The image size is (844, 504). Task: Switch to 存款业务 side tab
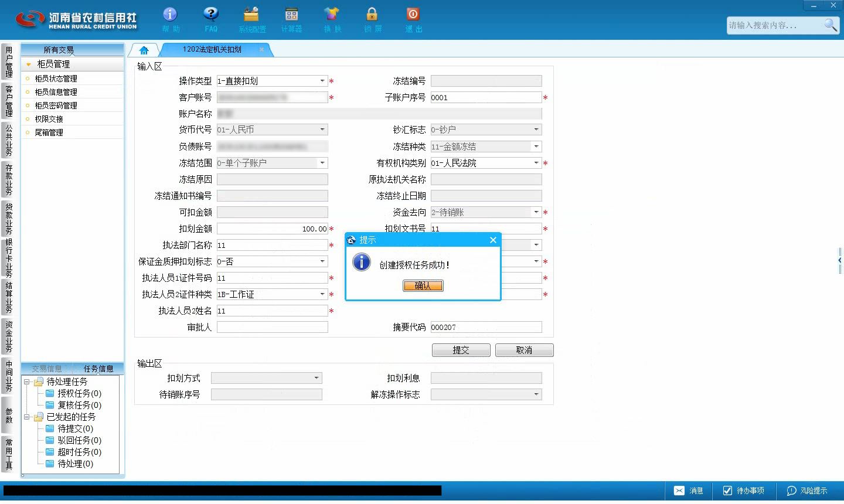click(9, 179)
